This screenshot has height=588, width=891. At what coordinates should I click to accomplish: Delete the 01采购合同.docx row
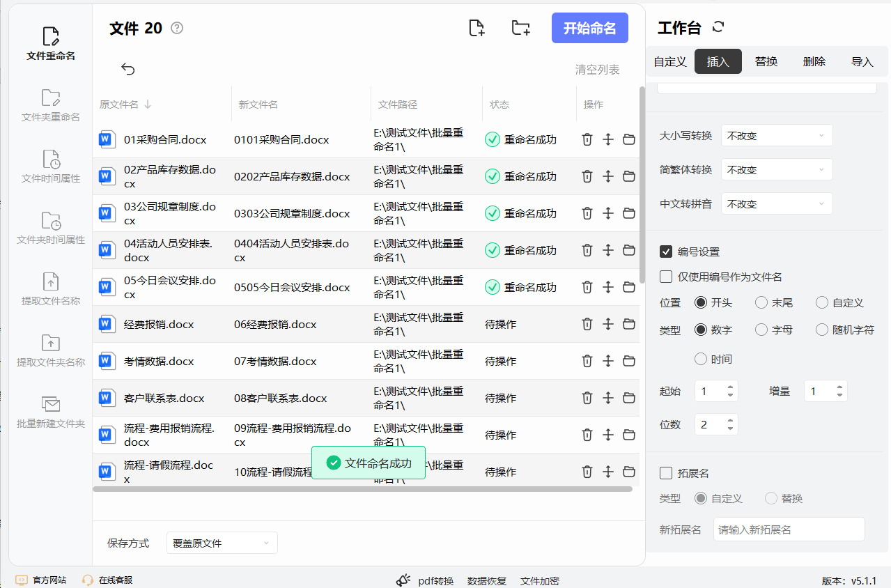tap(587, 139)
